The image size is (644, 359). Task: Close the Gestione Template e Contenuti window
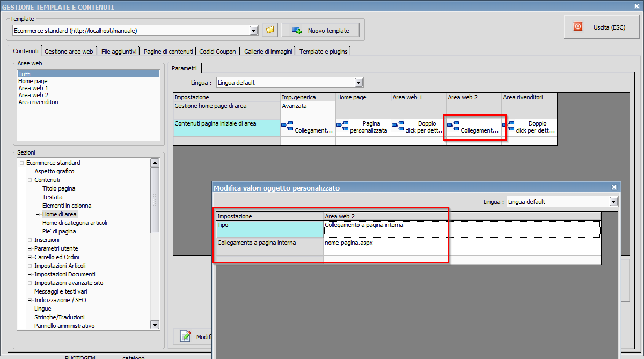[x=638, y=6]
